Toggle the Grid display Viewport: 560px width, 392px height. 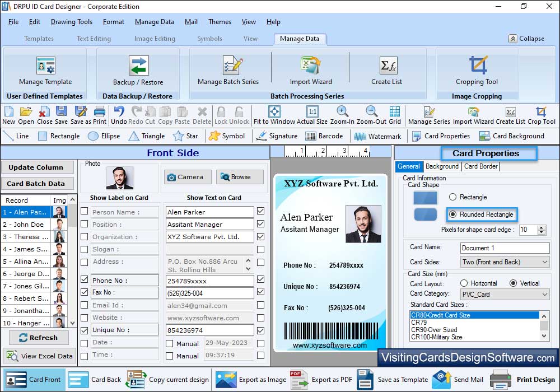click(x=395, y=115)
